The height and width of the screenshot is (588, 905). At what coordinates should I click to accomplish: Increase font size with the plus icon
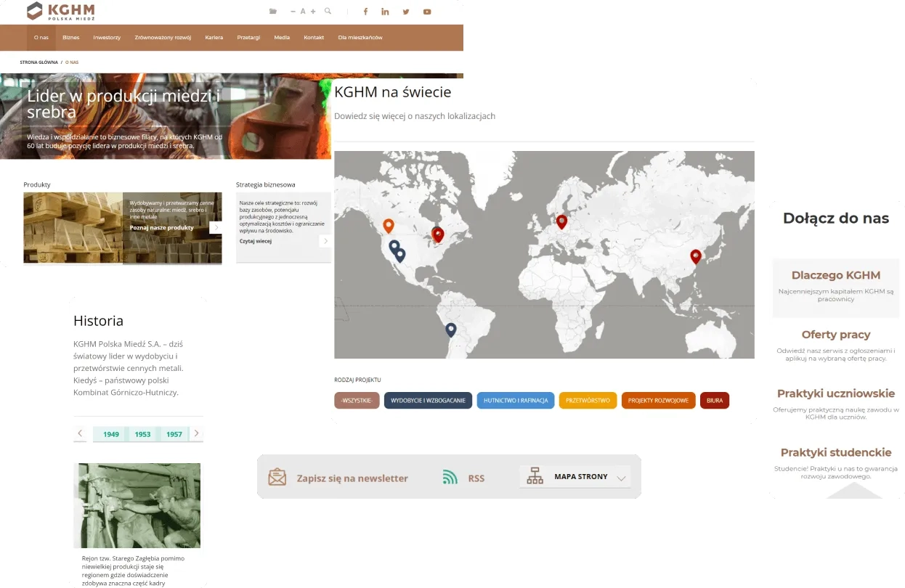(313, 12)
